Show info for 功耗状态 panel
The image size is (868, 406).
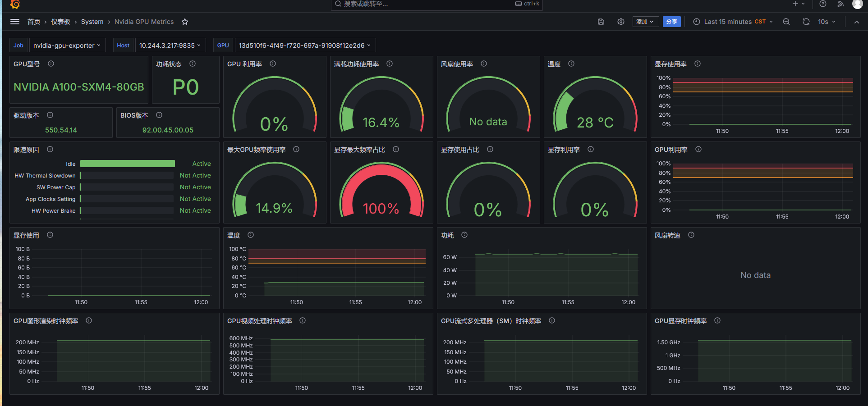coord(193,64)
